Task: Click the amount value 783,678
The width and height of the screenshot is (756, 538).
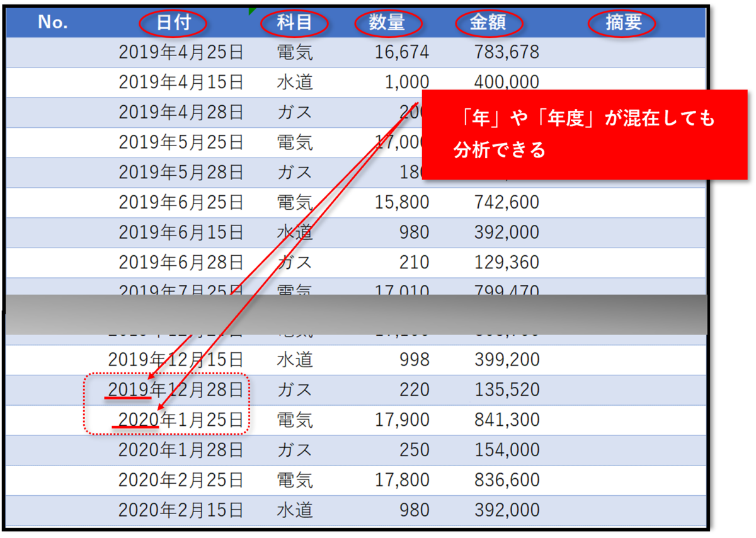Action: click(507, 52)
